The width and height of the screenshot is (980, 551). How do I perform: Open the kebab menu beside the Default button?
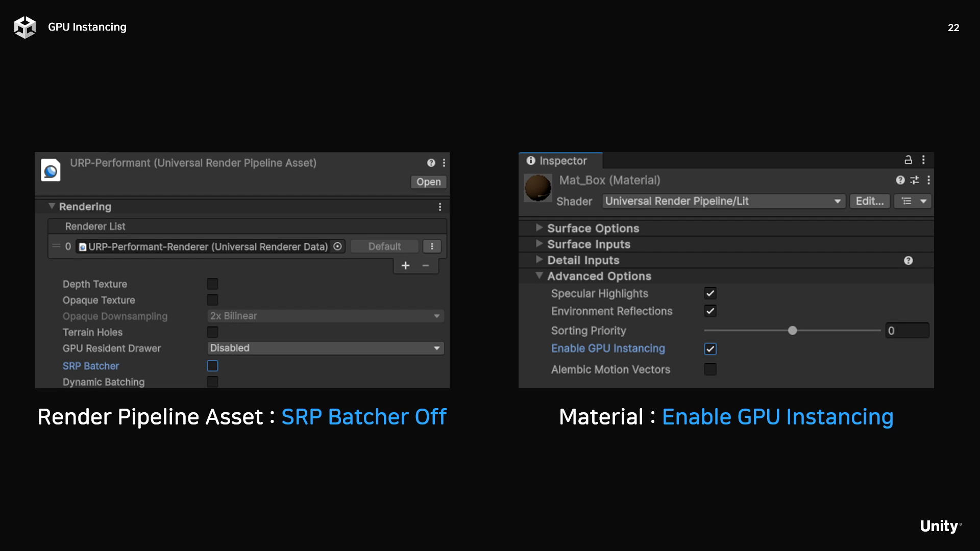[x=432, y=246]
